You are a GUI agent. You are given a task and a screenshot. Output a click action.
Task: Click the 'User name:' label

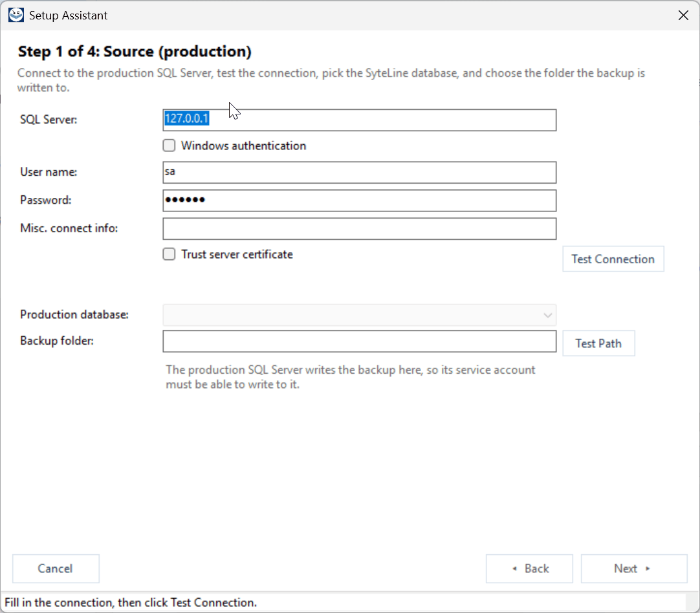49,172
